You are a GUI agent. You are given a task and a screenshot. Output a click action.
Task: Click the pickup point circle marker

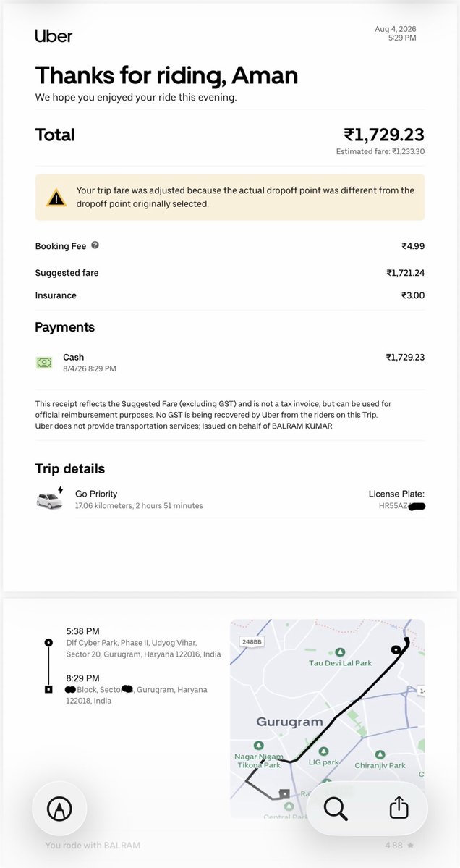(48, 643)
